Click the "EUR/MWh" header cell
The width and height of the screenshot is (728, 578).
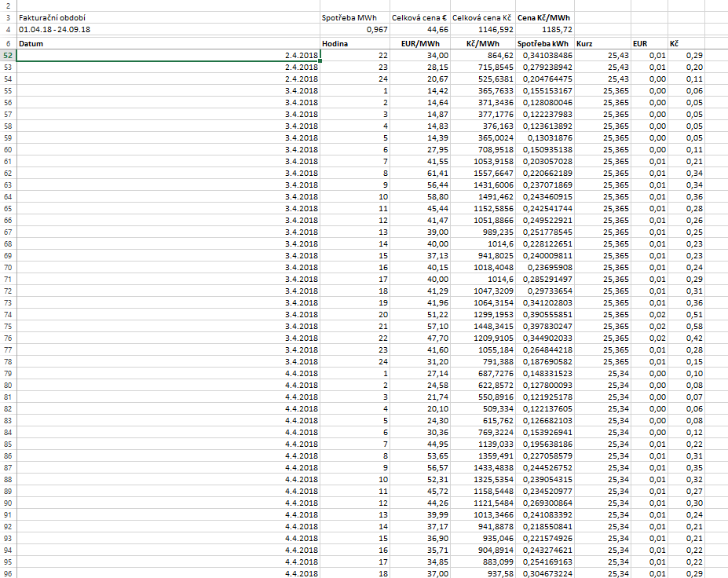pyautogui.click(x=421, y=44)
